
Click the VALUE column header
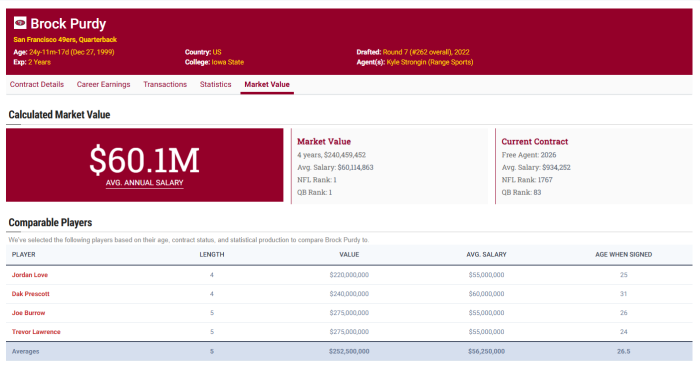349,255
